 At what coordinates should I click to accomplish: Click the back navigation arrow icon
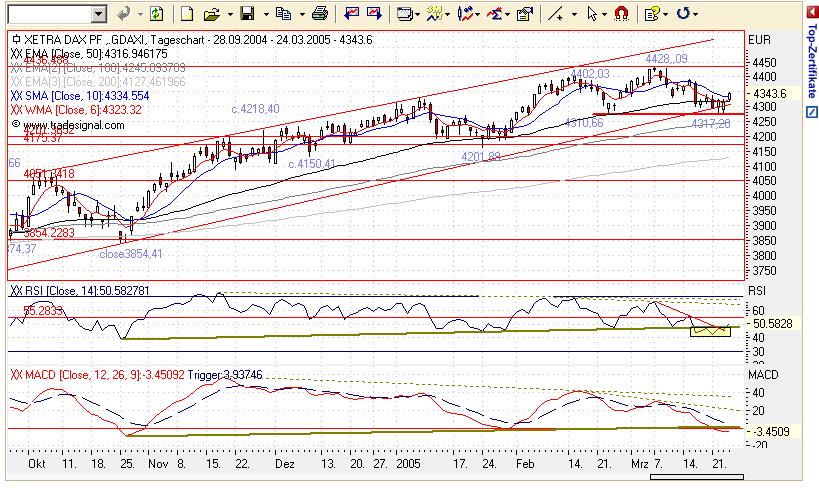124,14
